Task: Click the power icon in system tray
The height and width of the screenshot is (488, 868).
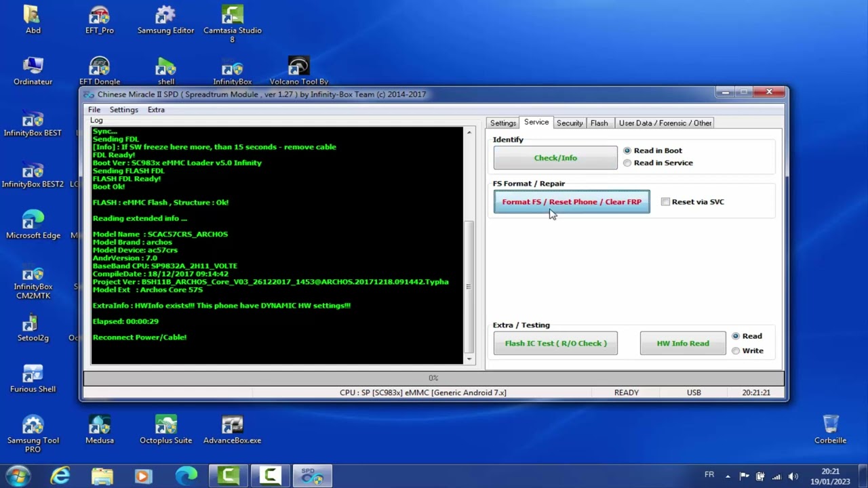Action: click(760, 476)
